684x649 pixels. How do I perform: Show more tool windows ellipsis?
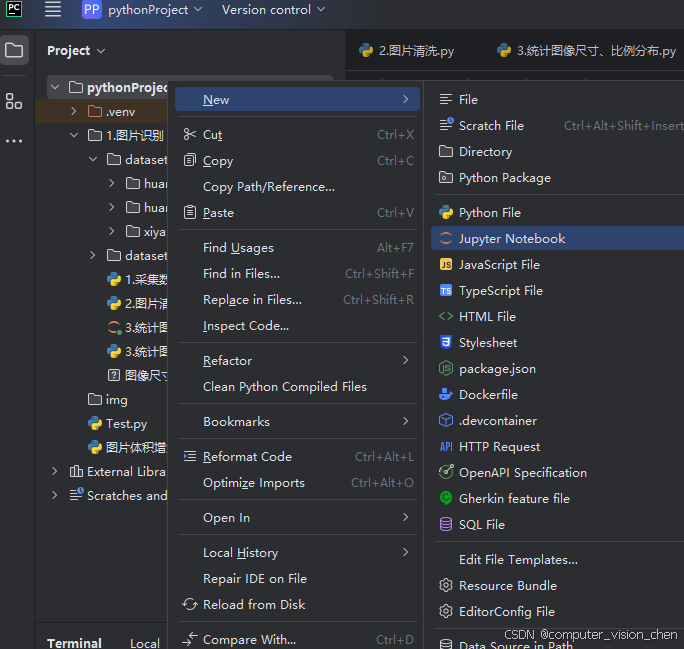14,141
